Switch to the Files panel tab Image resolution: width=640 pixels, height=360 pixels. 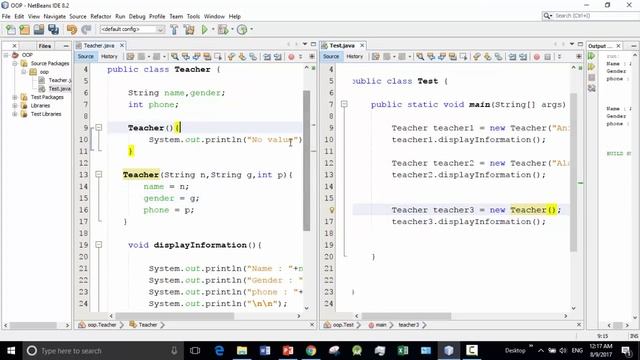[44, 46]
